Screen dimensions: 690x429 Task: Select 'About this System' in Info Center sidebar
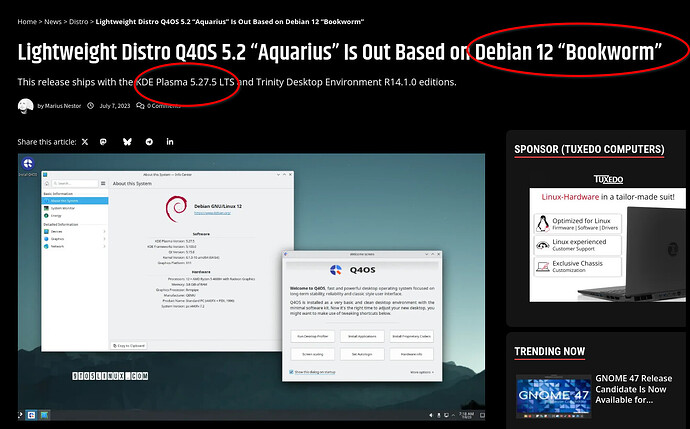tap(75, 201)
